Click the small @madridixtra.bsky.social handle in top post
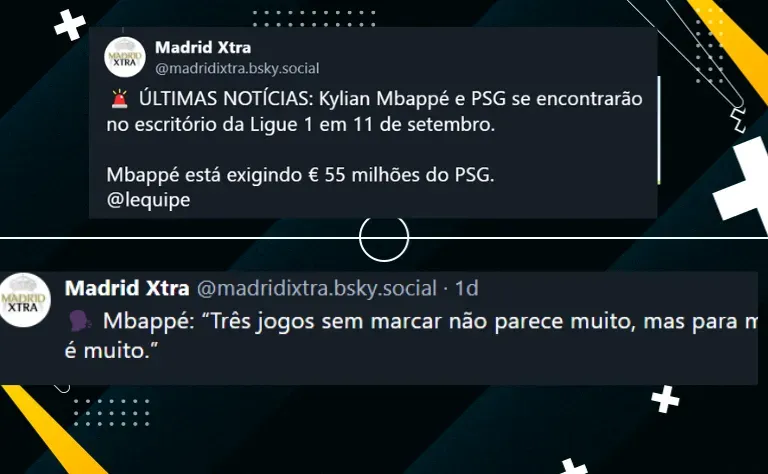This screenshot has height=474, width=768. click(237, 68)
